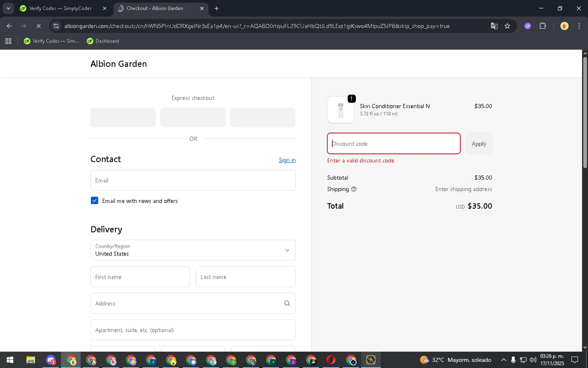Click the page vertical scrollbar
Viewport: 588px width, 368px height.
tap(585, 113)
